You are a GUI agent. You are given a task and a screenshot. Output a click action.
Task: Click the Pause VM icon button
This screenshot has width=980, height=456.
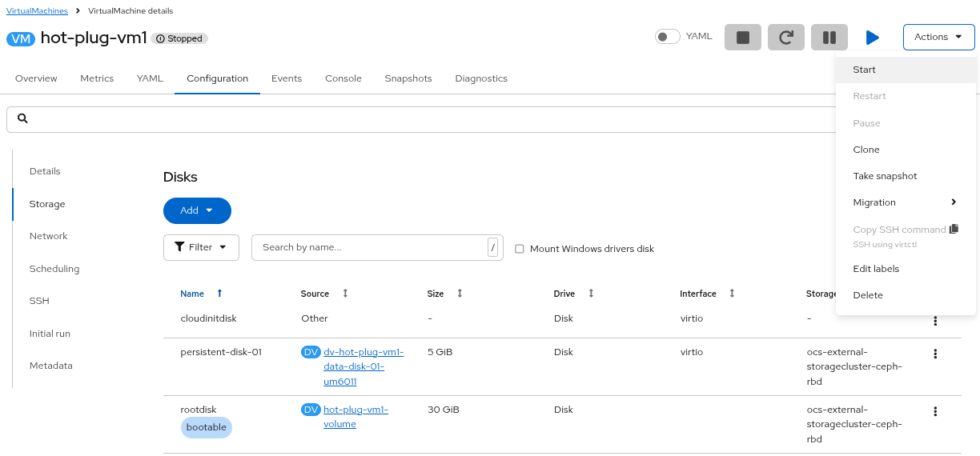(x=829, y=37)
